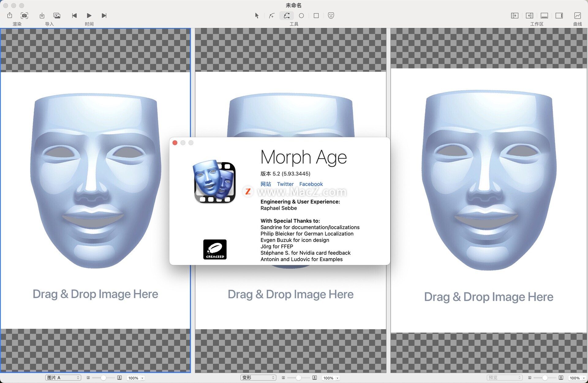Adjust the right pane zoom slider

(x=545, y=378)
